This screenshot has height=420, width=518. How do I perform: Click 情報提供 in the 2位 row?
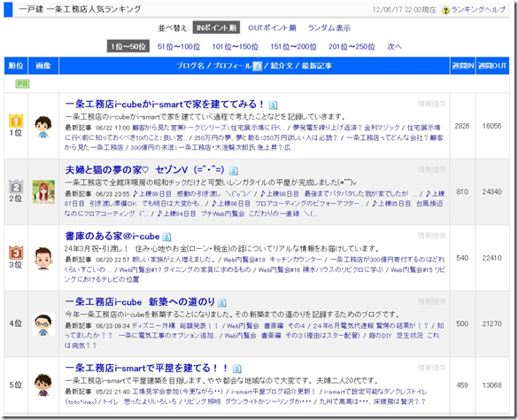coord(431,170)
